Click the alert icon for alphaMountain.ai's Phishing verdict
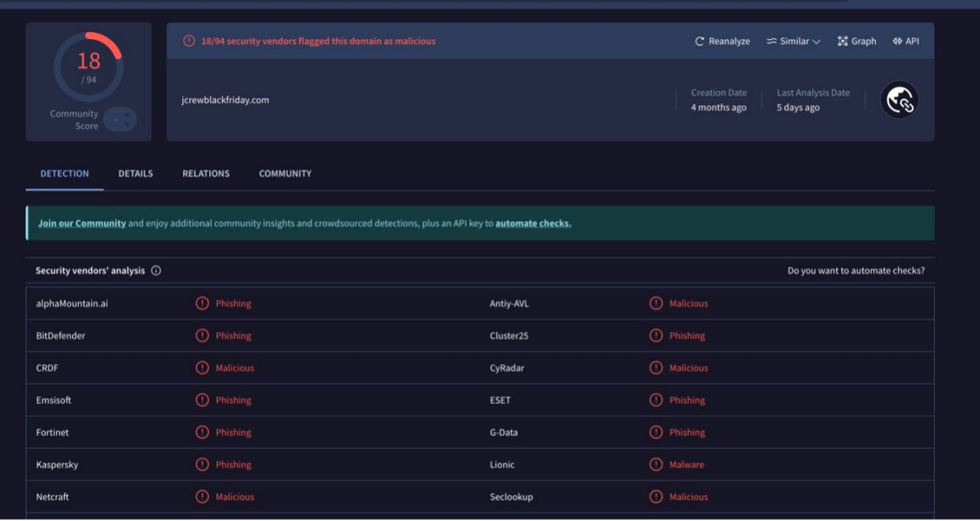 point(202,303)
